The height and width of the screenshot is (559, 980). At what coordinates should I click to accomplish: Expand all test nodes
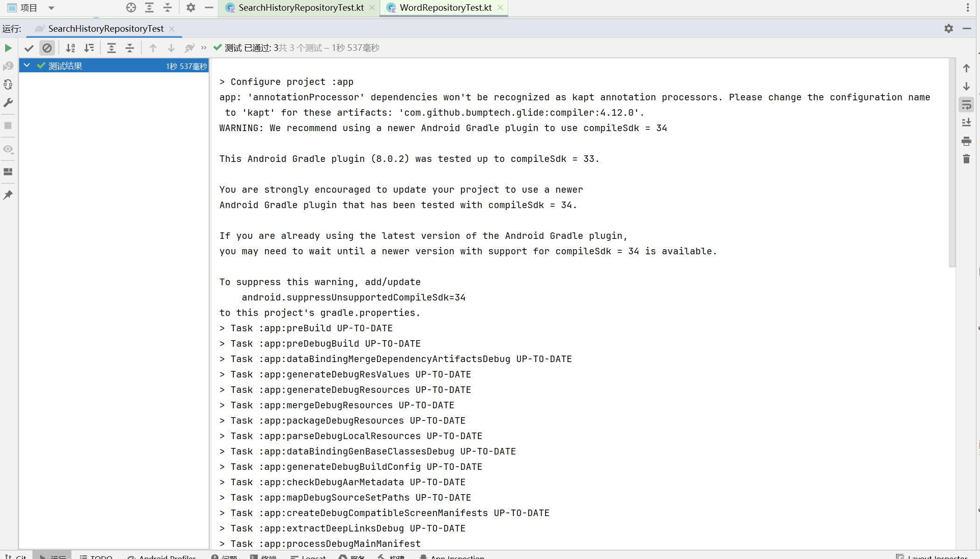112,48
